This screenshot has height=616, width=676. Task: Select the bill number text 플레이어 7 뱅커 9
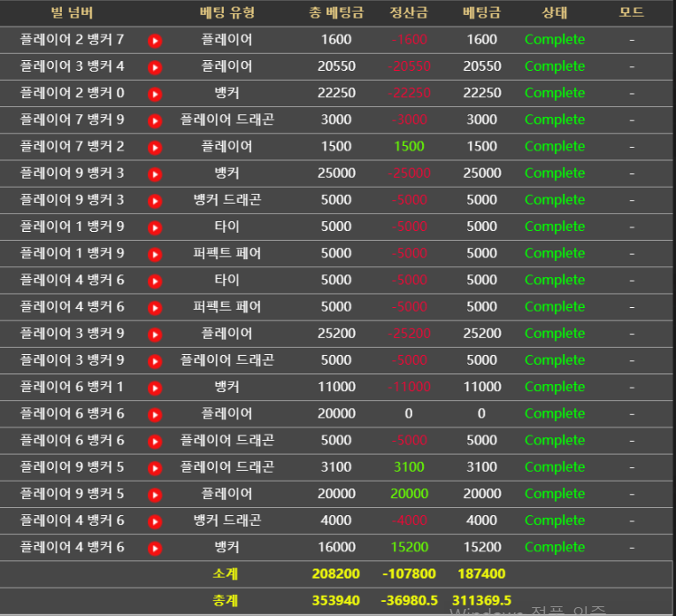pyautogui.click(x=72, y=119)
